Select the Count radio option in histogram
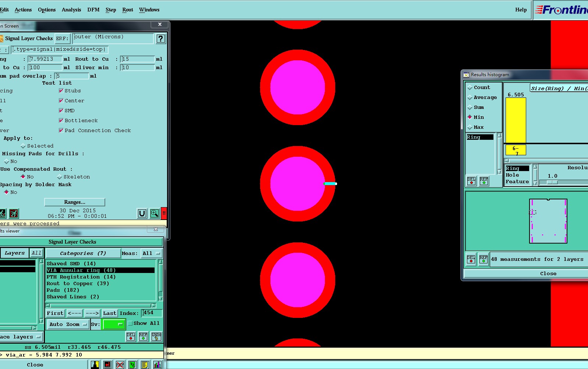588x369 pixels. click(470, 88)
